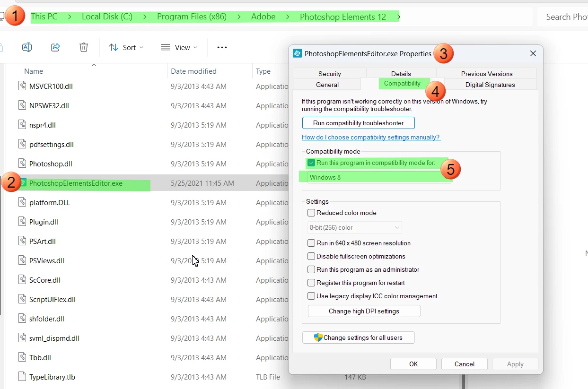Click Run compatibility troubleshooter button
588x389 pixels.
pyautogui.click(x=359, y=123)
